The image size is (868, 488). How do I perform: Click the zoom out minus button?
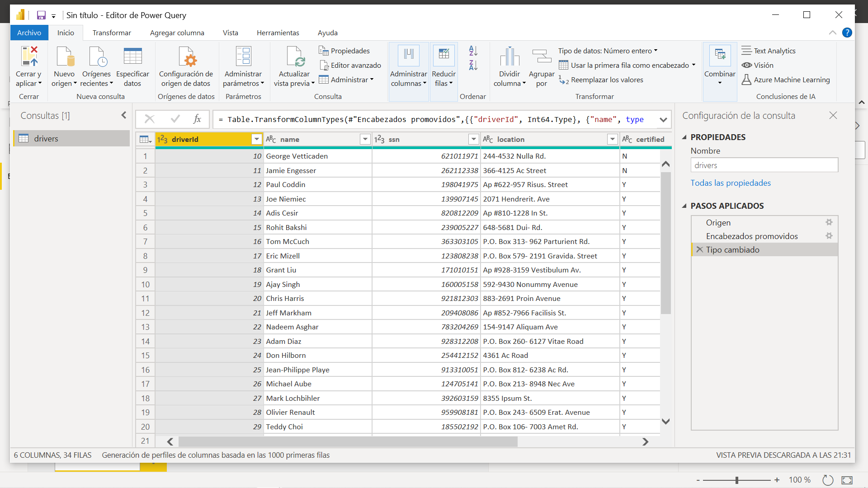click(698, 480)
